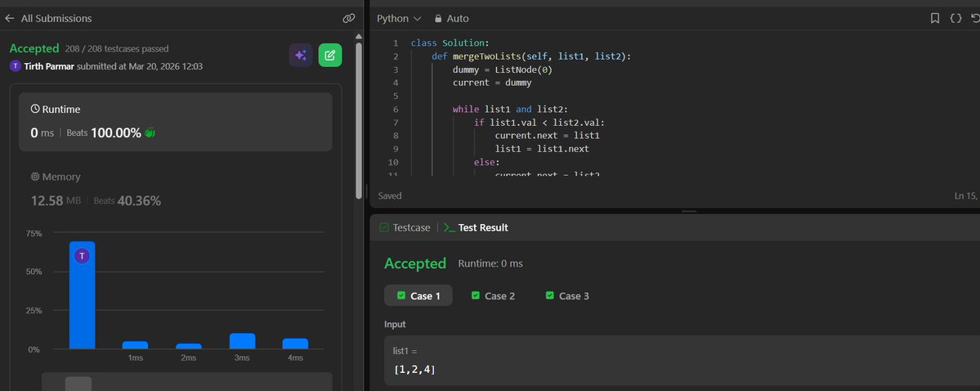Open AI analysis sparkle button
980x391 pixels.
point(301,55)
